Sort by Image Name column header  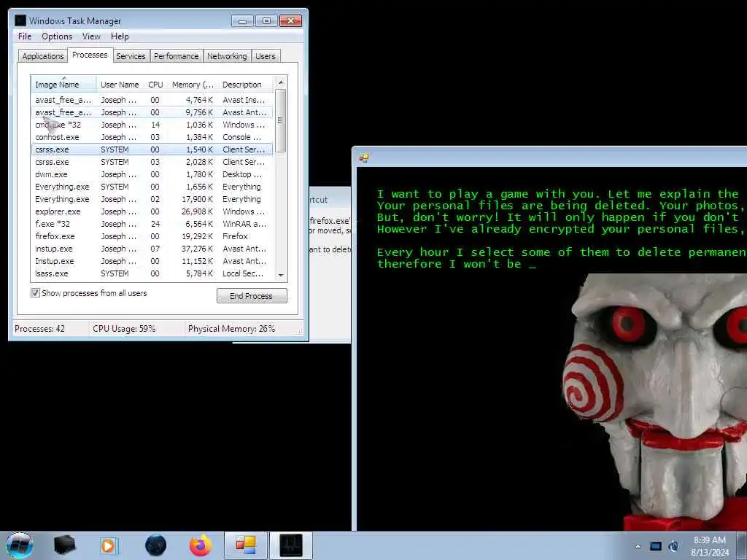pyautogui.click(x=64, y=85)
